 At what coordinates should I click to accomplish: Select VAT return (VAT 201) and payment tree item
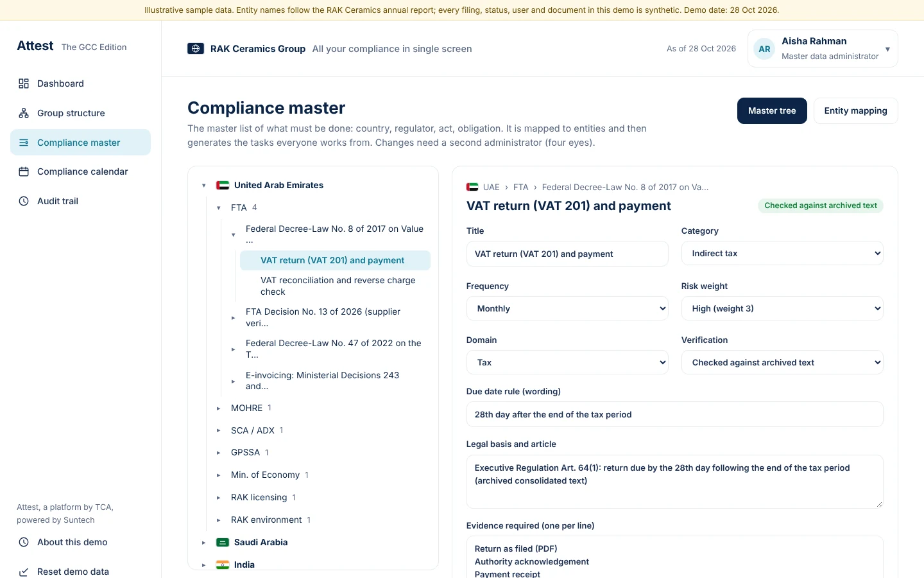(x=335, y=260)
